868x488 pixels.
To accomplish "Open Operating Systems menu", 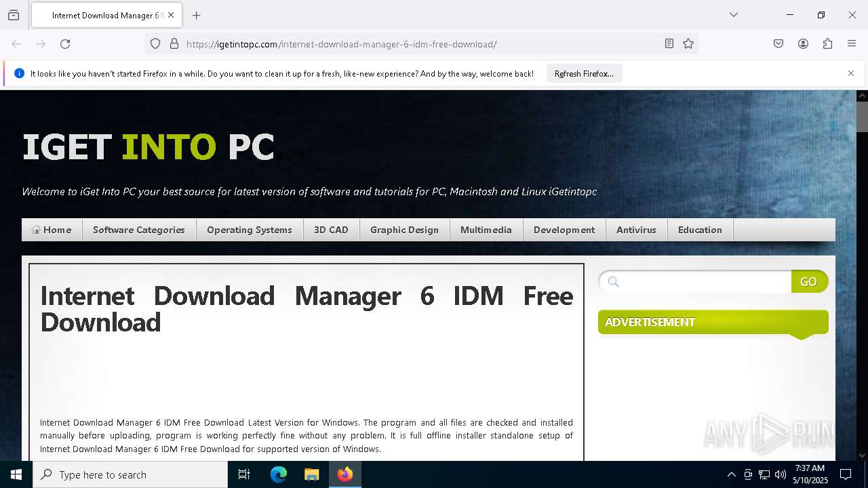I will click(250, 230).
